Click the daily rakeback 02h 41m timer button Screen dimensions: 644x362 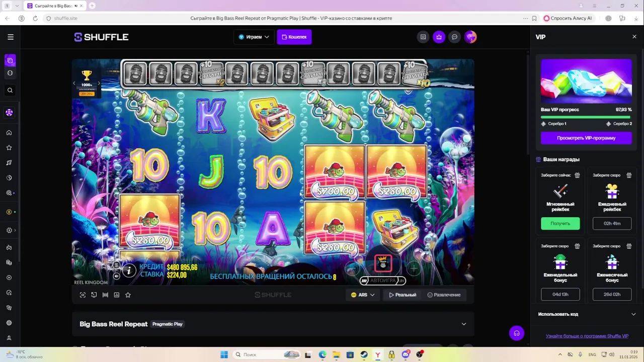point(612,223)
